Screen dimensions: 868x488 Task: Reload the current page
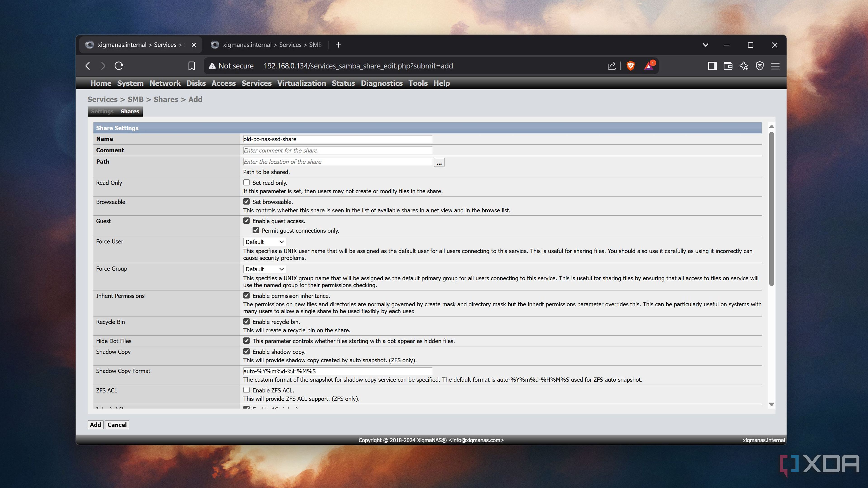click(x=119, y=66)
